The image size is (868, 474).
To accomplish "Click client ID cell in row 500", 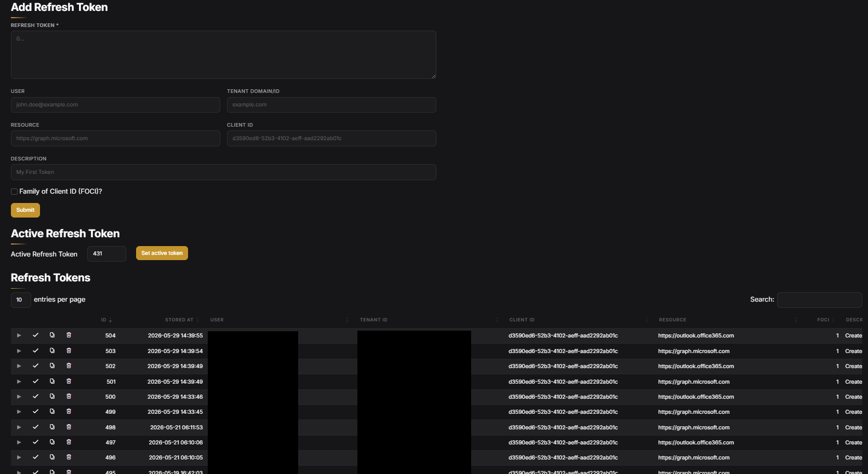I will pyautogui.click(x=563, y=397).
